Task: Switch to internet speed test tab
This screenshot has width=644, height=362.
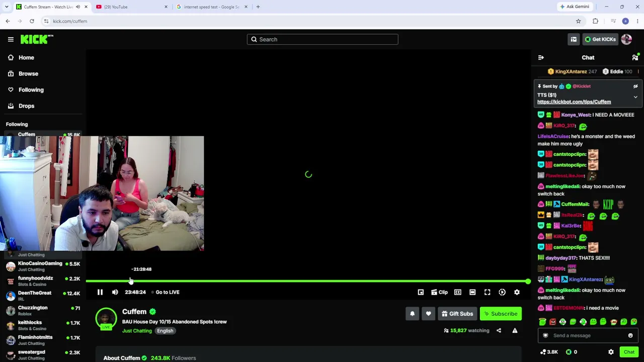Action: coord(211,7)
